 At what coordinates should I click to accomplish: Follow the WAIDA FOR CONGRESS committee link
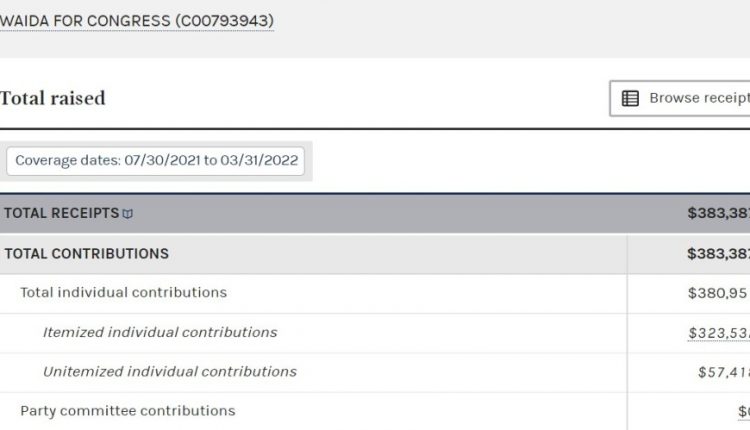tap(137, 21)
